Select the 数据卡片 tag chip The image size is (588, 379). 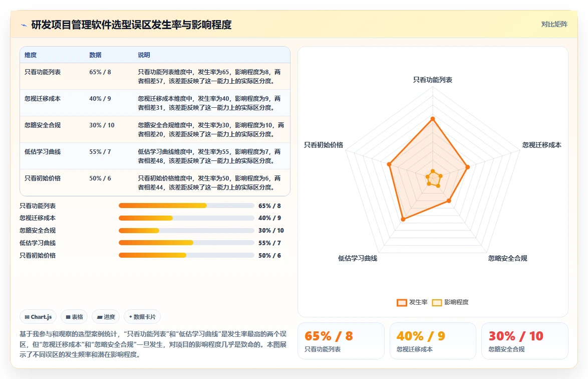pos(142,317)
